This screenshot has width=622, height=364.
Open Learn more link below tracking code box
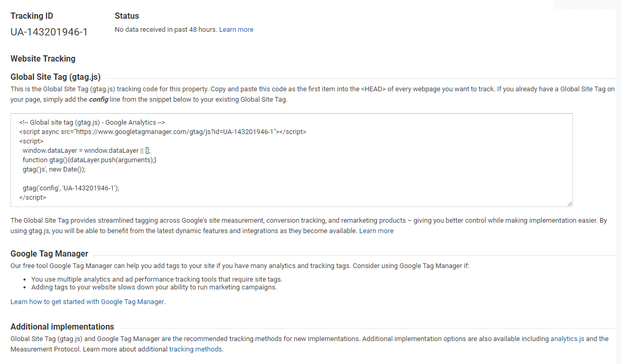(x=376, y=230)
